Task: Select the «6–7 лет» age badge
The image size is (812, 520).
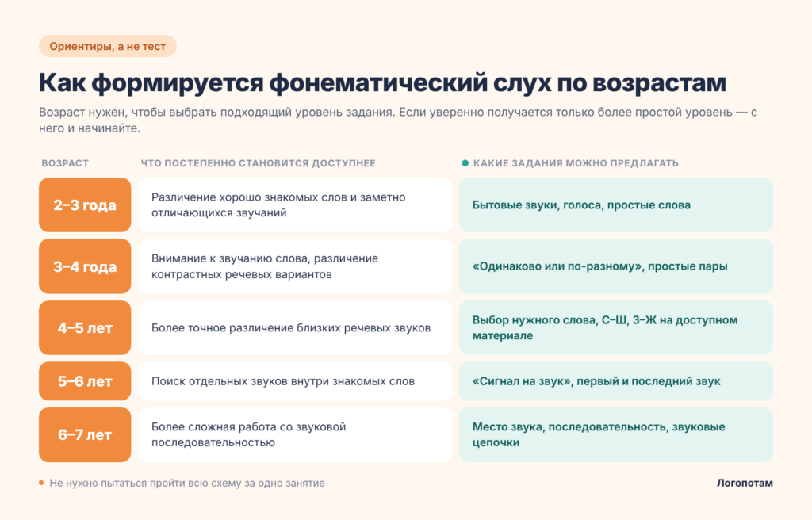Action: [85, 434]
